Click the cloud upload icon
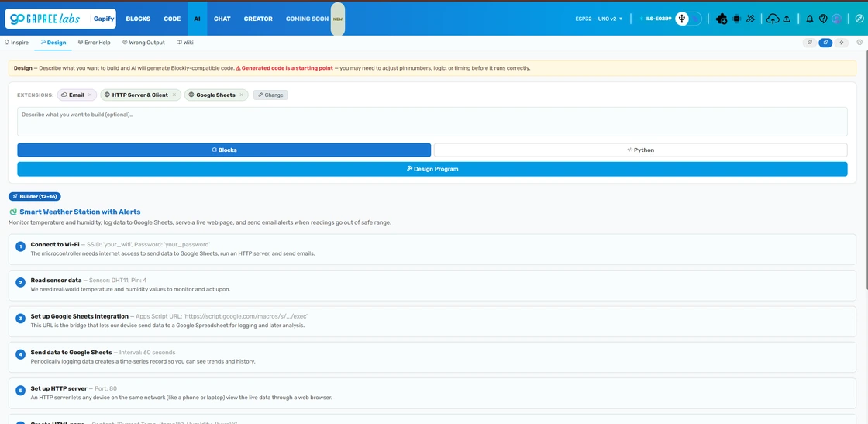The width and height of the screenshot is (868, 424). pos(773,19)
